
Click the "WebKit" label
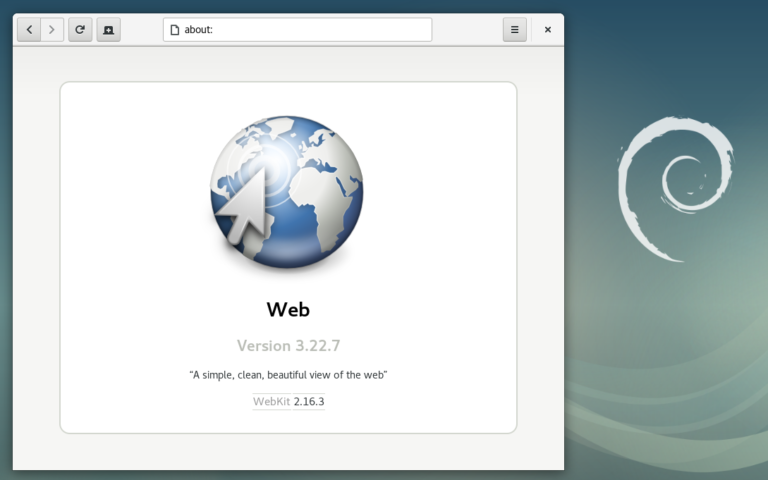(x=271, y=402)
